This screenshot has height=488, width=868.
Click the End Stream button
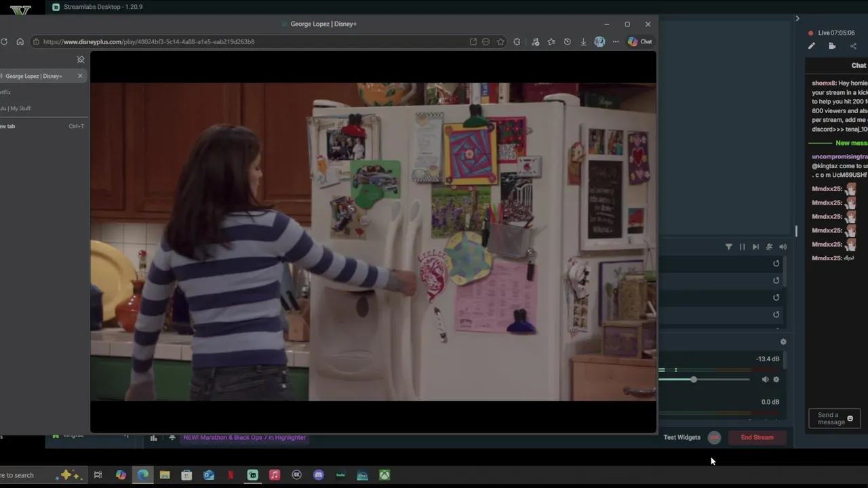pos(757,438)
